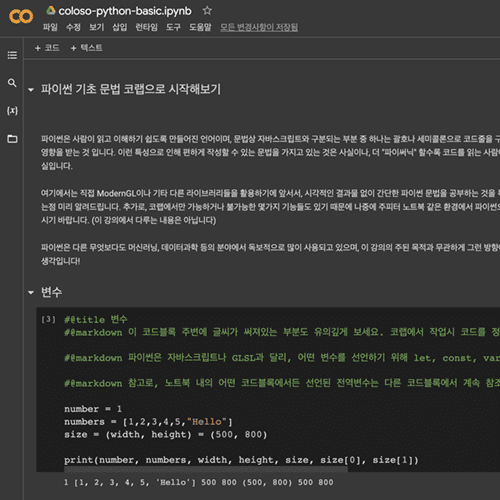Click the Google Drive icon beside notebook title

pyautogui.click(x=51, y=10)
